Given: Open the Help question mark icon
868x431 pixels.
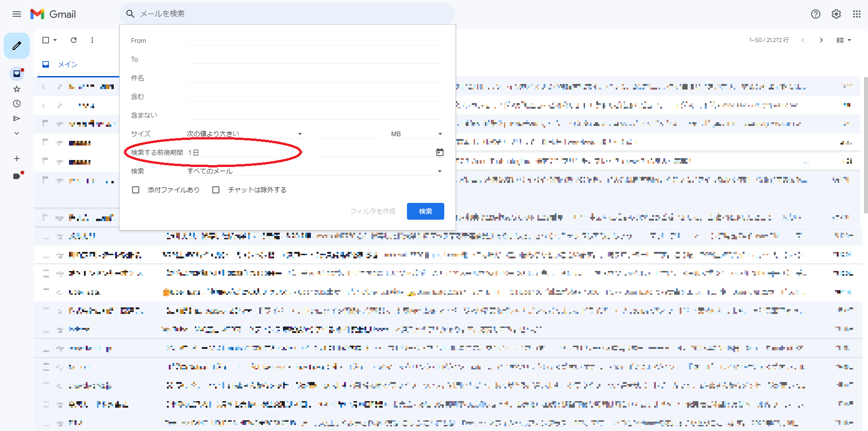Looking at the screenshot, I should [815, 14].
